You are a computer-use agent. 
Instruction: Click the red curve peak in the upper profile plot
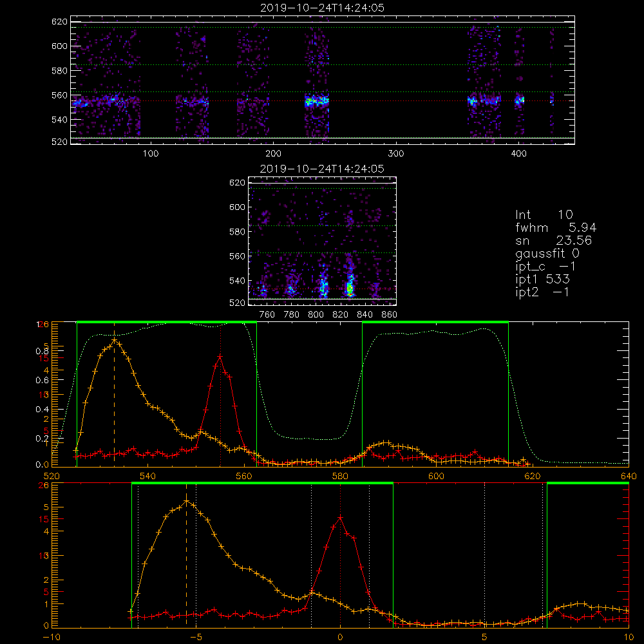(220, 357)
